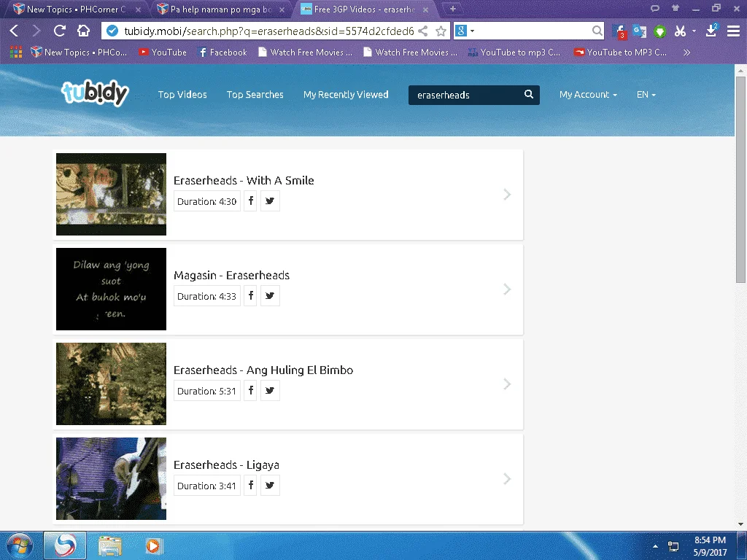The image size is (747, 560).
Task: Open the downloads icon in toolbar
Action: pos(711,31)
